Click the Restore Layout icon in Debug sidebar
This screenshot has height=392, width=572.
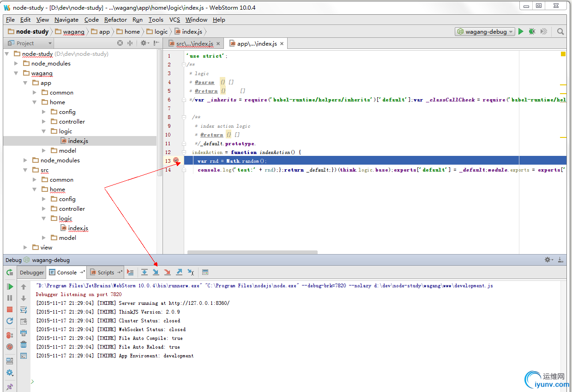tap(10, 361)
